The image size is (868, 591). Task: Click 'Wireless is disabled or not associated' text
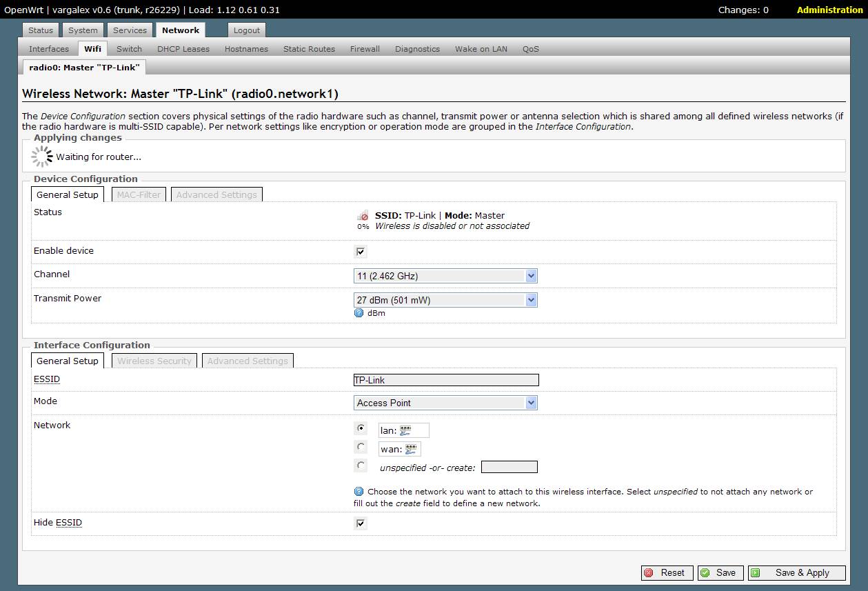click(x=452, y=226)
